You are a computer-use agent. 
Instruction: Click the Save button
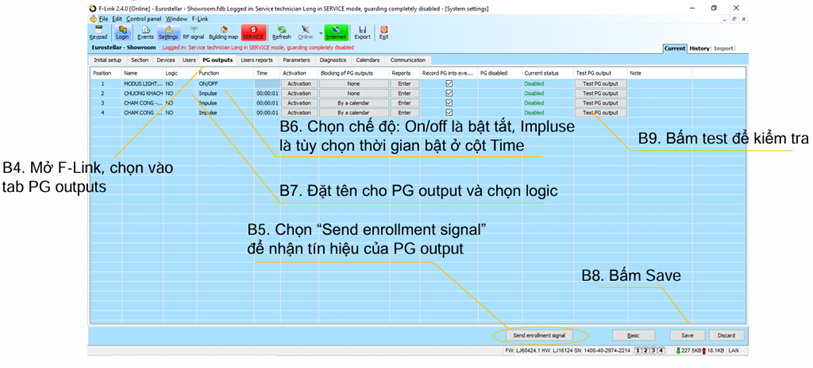point(687,335)
